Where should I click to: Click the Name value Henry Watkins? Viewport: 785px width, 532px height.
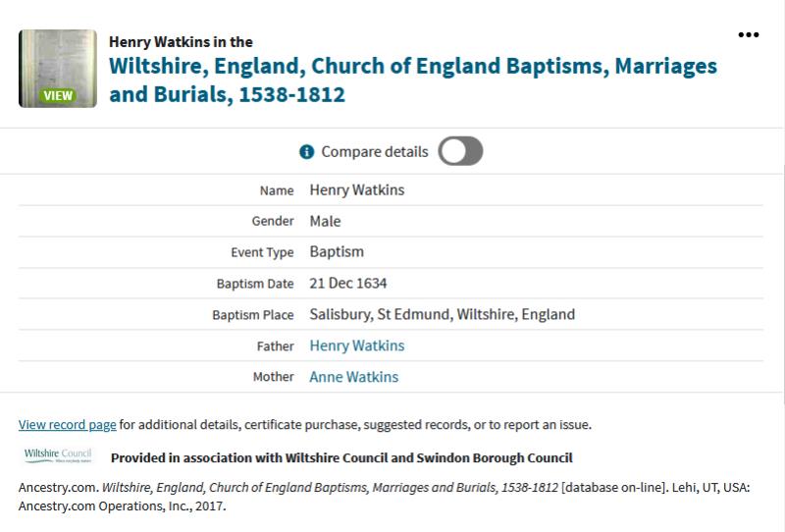coord(357,189)
